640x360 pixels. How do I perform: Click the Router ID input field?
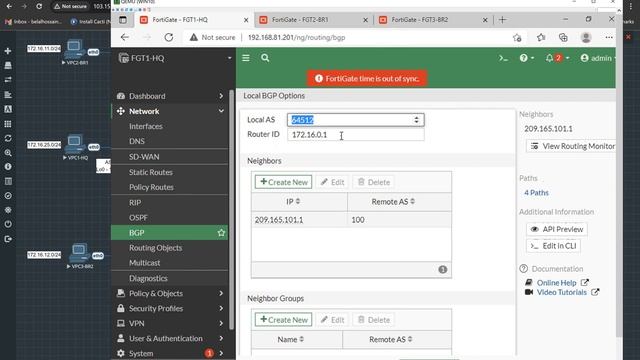point(356,134)
